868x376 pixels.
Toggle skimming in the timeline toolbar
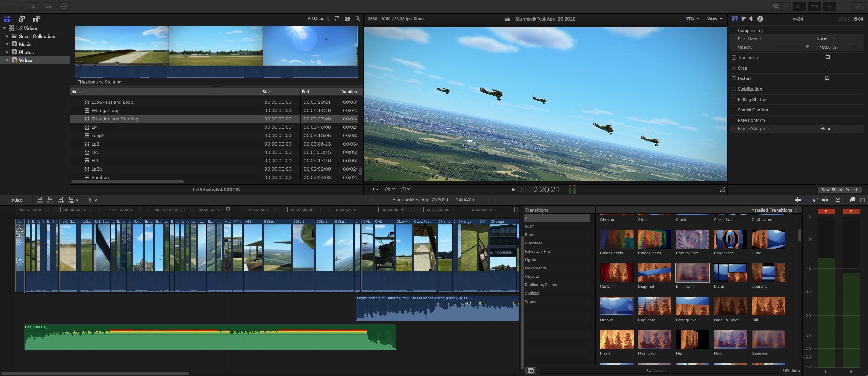coord(797,200)
